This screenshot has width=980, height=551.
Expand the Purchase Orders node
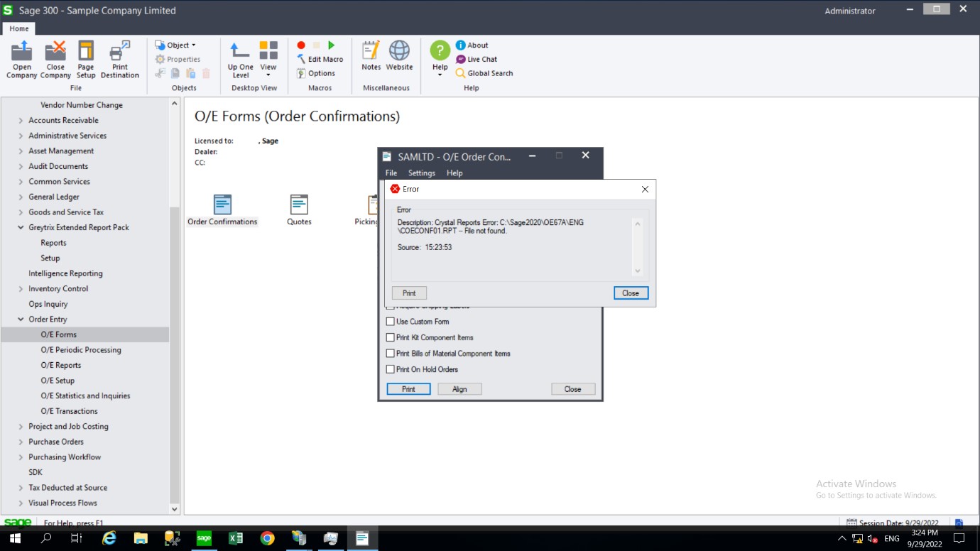21,442
